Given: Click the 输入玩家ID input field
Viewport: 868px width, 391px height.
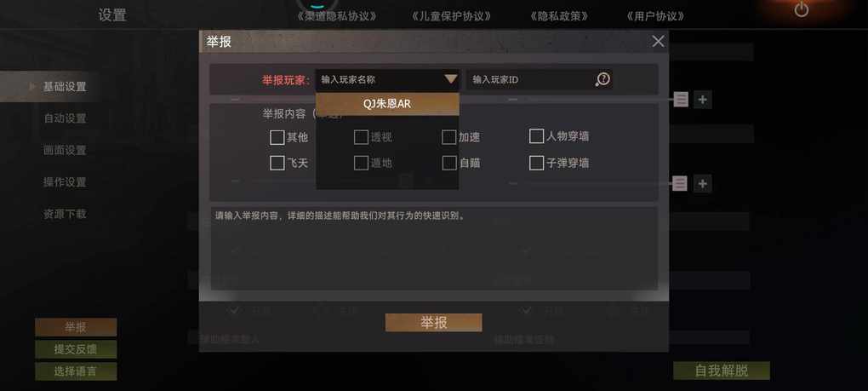Looking at the screenshot, I should [x=530, y=80].
